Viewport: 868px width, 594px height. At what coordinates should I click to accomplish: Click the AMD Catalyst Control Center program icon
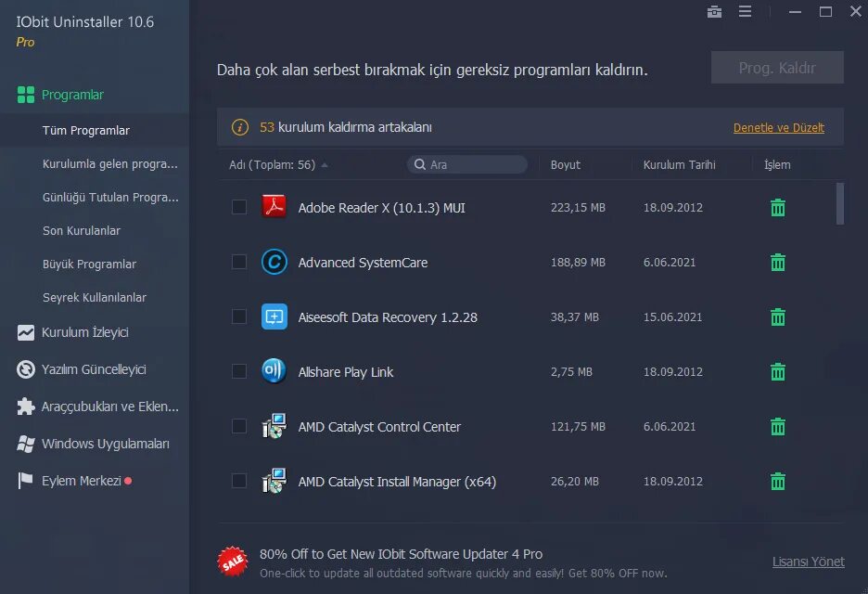tap(274, 426)
